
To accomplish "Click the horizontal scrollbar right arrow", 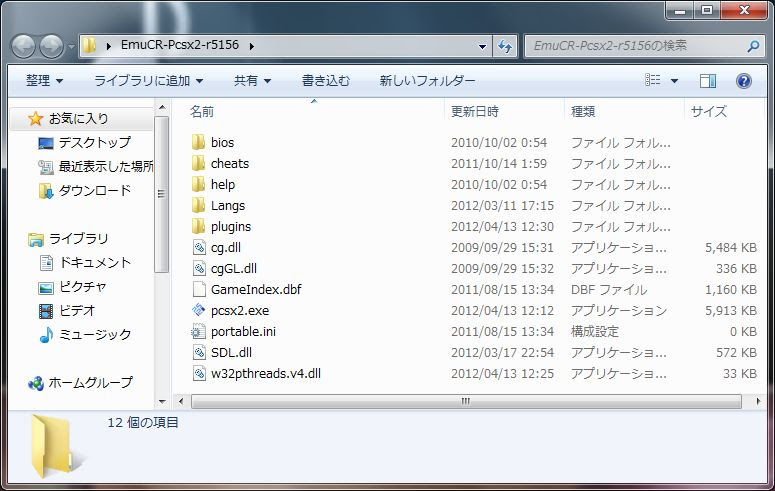I will (x=758, y=401).
